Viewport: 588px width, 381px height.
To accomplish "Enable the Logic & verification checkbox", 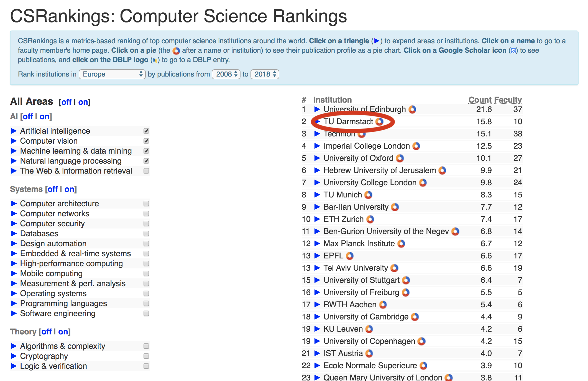I will (x=146, y=366).
